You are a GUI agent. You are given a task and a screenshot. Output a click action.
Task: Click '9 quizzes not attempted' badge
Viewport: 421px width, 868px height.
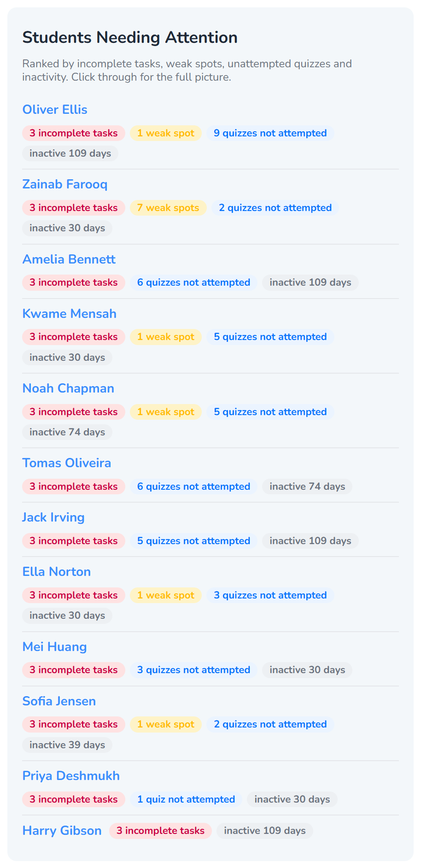270,133
